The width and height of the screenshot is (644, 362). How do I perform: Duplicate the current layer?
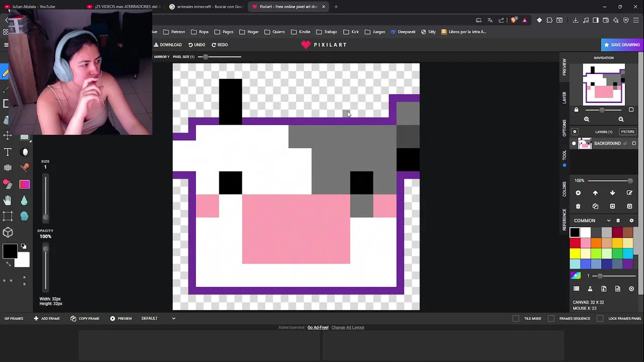(x=595, y=206)
